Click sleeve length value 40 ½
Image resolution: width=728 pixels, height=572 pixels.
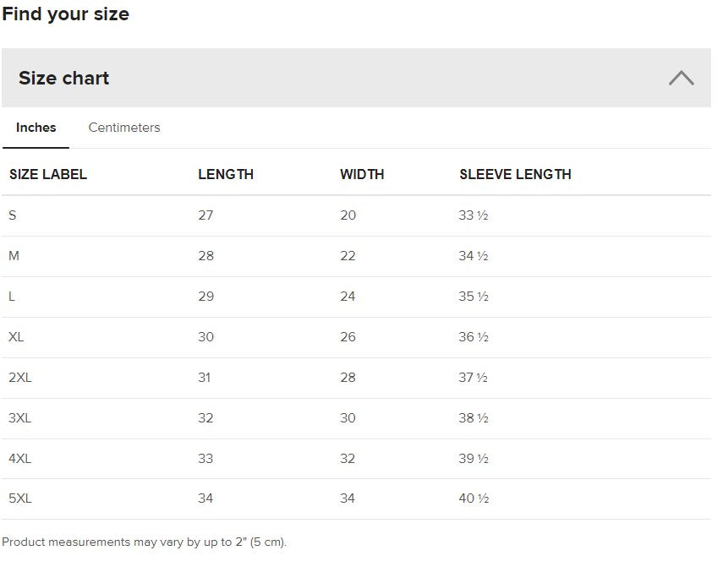(473, 498)
